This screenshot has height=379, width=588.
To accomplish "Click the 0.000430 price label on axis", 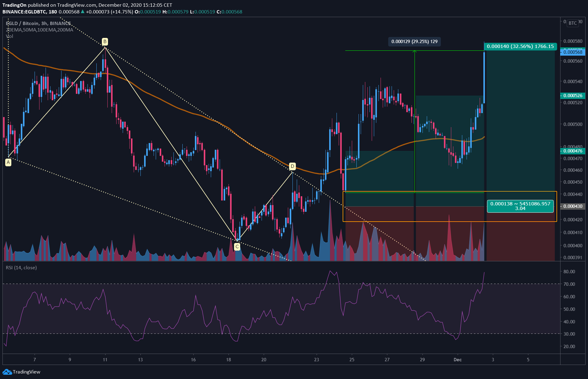I will tap(573, 206).
